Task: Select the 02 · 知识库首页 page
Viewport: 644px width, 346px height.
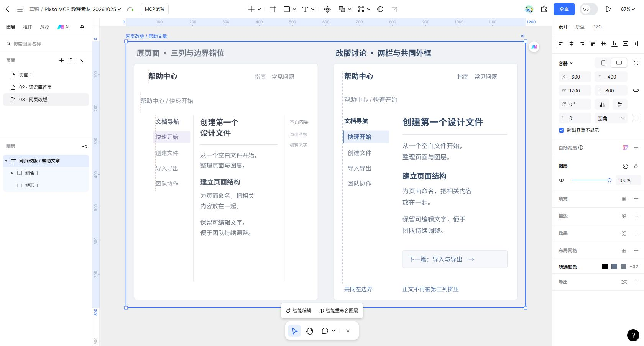Action: pyautogui.click(x=46, y=87)
